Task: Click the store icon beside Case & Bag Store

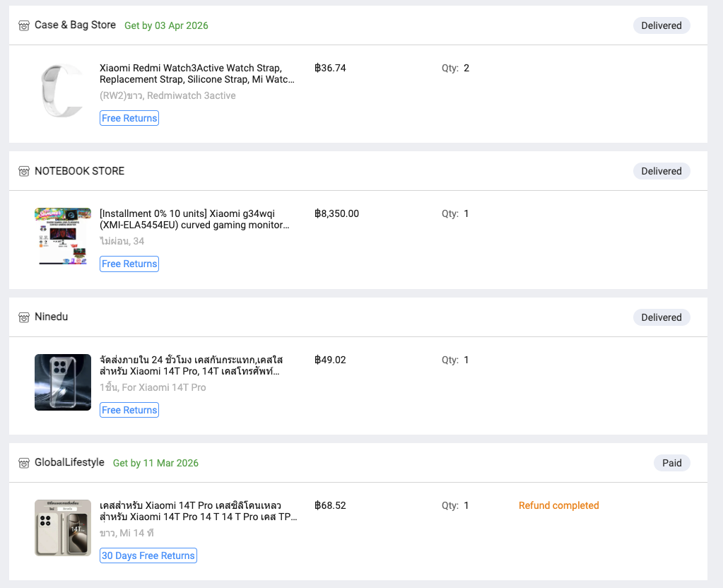Action: pos(24,25)
